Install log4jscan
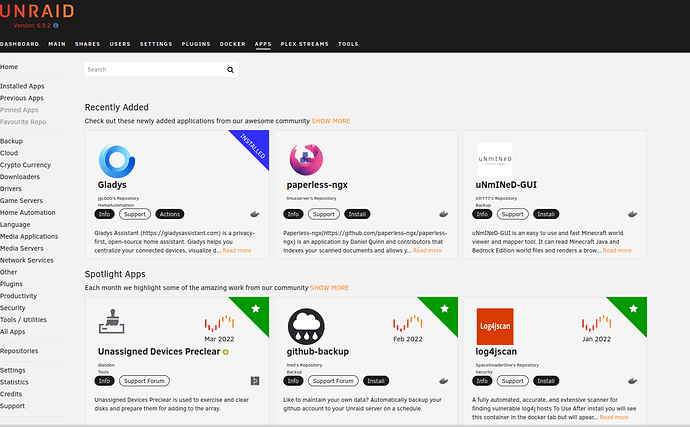This screenshot has height=427, width=690. pos(546,381)
